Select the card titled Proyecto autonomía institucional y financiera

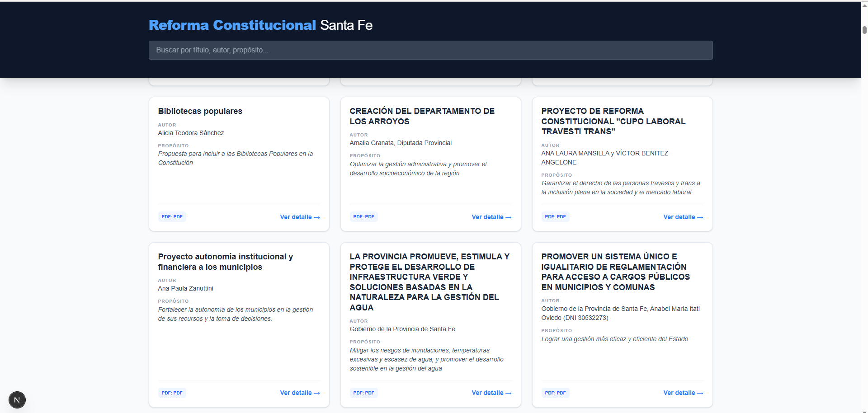(x=226, y=262)
